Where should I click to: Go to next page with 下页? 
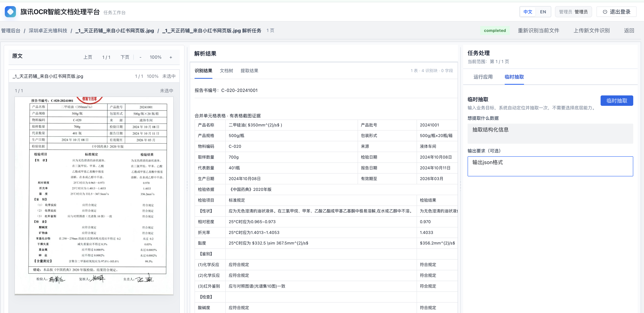pyautogui.click(x=125, y=57)
